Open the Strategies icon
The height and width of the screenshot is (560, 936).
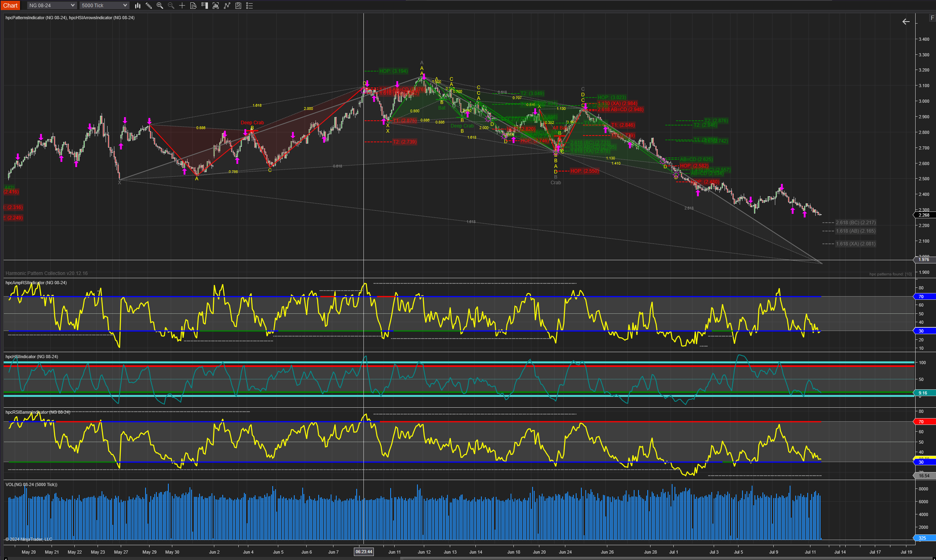pos(238,6)
